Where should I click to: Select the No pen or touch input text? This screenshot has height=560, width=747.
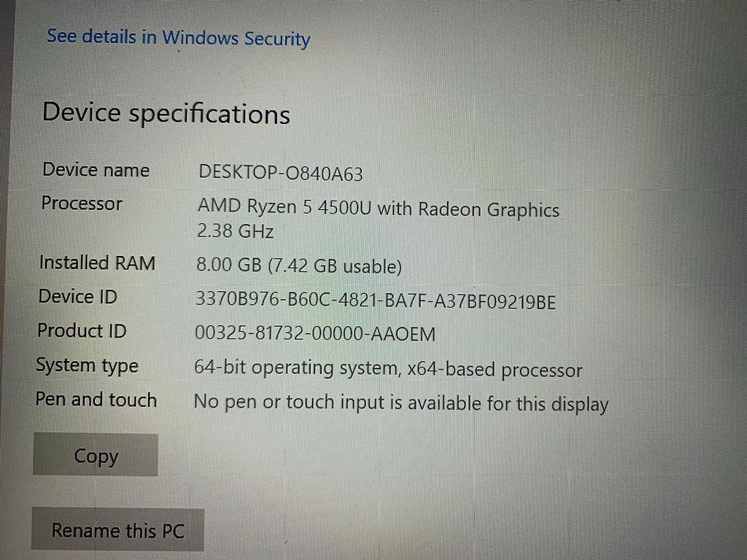click(290, 402)
